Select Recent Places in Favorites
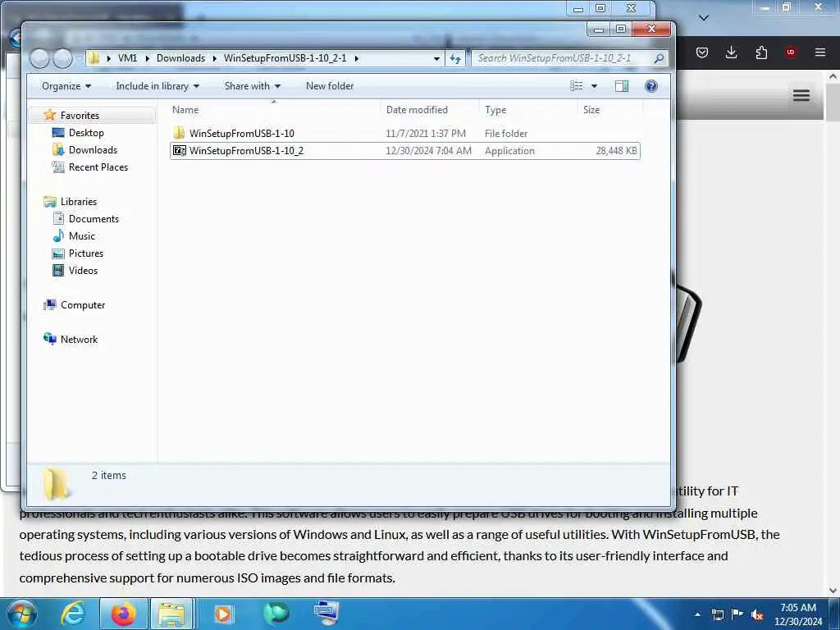This screenshot has height=630, width=840. [98, 167]
